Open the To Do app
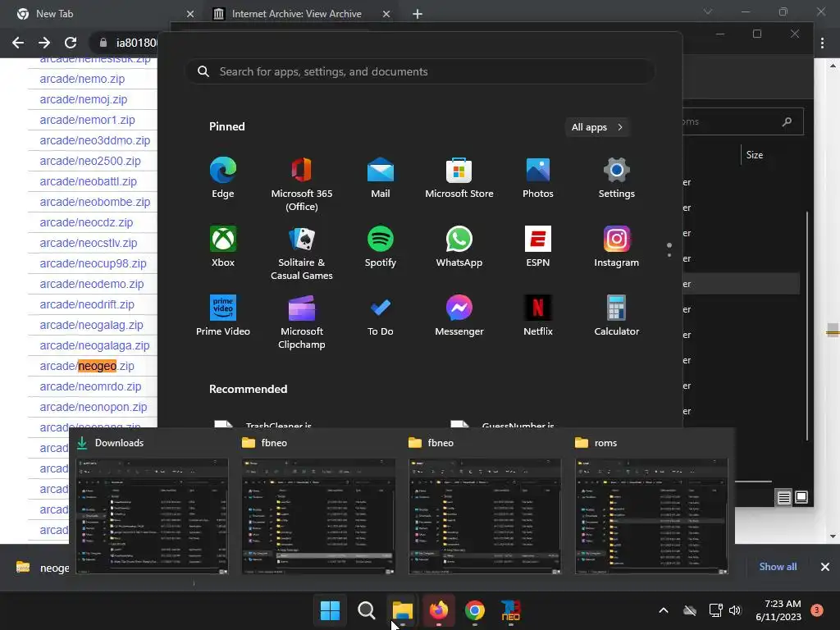 pyautogui.click(x=381, y=316)
